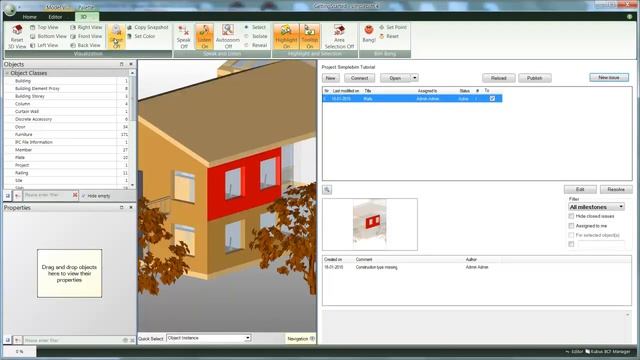Viewport: 640px width, 360px height.
Task: Switch to Left View
Action: pyautogui.click(x=44, y=45)
